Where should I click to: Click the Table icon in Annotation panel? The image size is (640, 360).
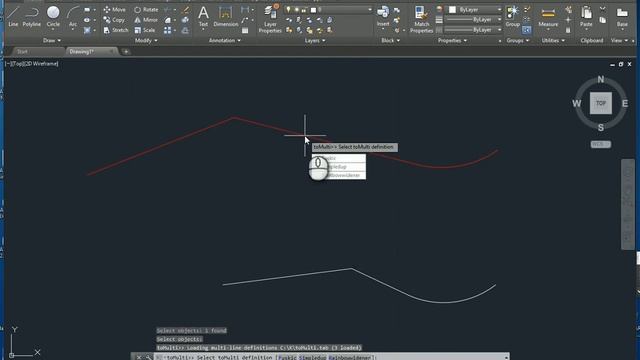(x=245, y=31)
